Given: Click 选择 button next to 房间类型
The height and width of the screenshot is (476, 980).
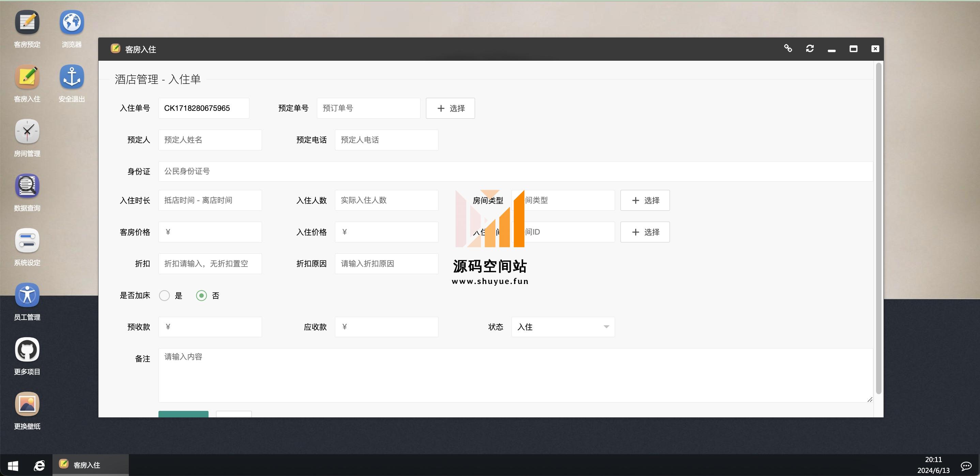Looking at the screenshot, I should click(645, 200).
